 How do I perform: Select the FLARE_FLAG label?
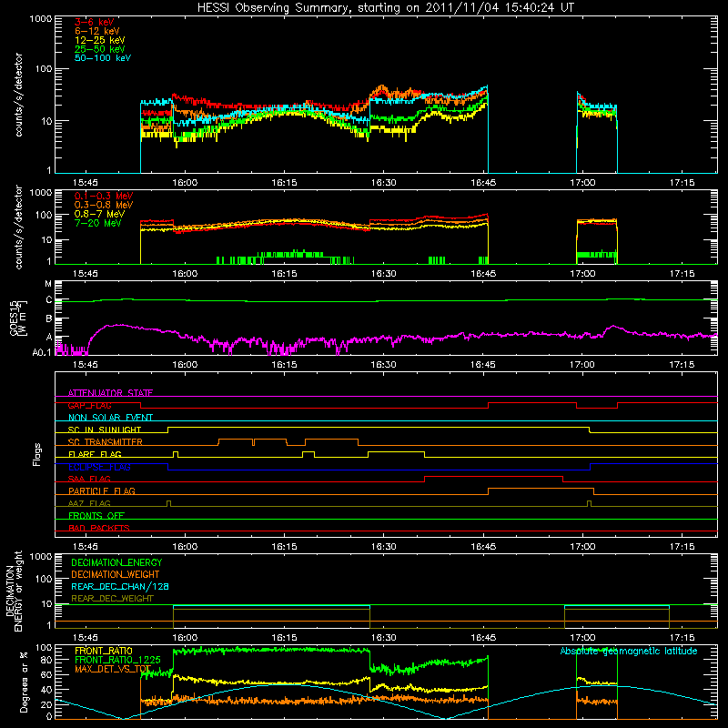pos(95,454)
